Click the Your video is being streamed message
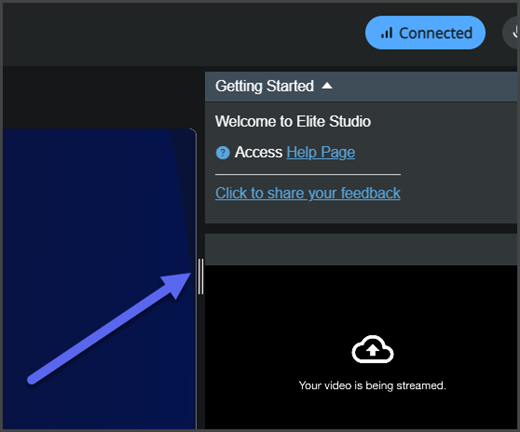The image size is (520, 432). [x=372, y=385]
